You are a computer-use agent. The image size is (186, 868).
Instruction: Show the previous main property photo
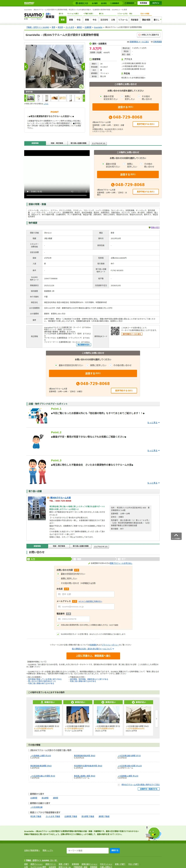tap(26, 66)
